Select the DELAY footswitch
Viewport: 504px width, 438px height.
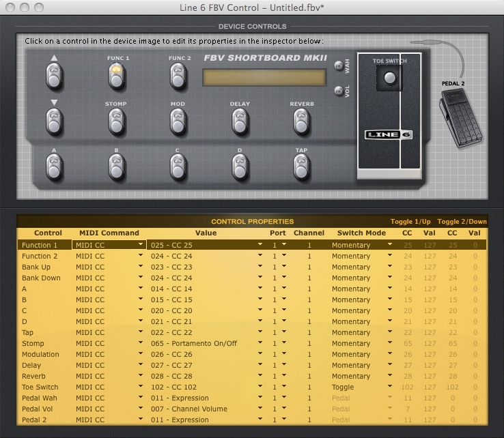pyautogui.click(x=239, y=121)
